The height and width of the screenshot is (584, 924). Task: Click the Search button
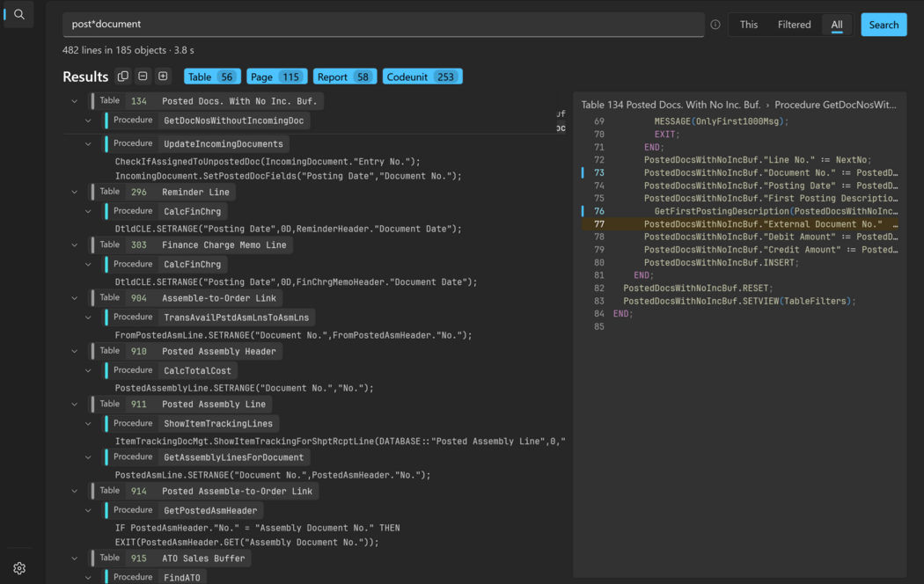tap(884, 25)
